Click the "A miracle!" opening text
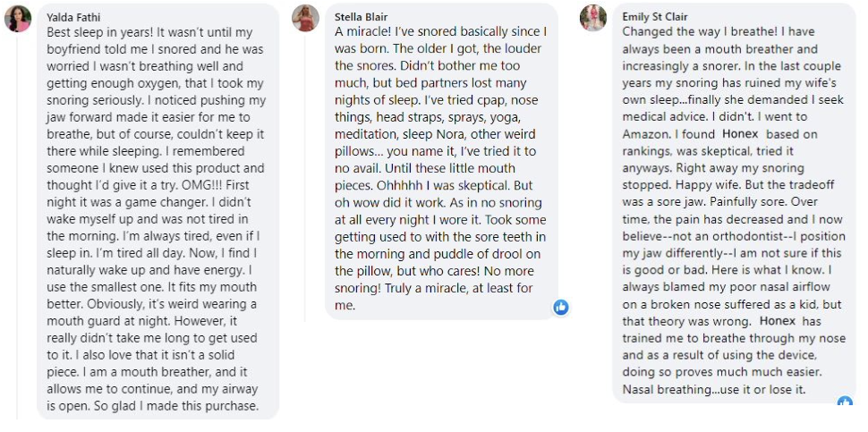 (367, 31)
